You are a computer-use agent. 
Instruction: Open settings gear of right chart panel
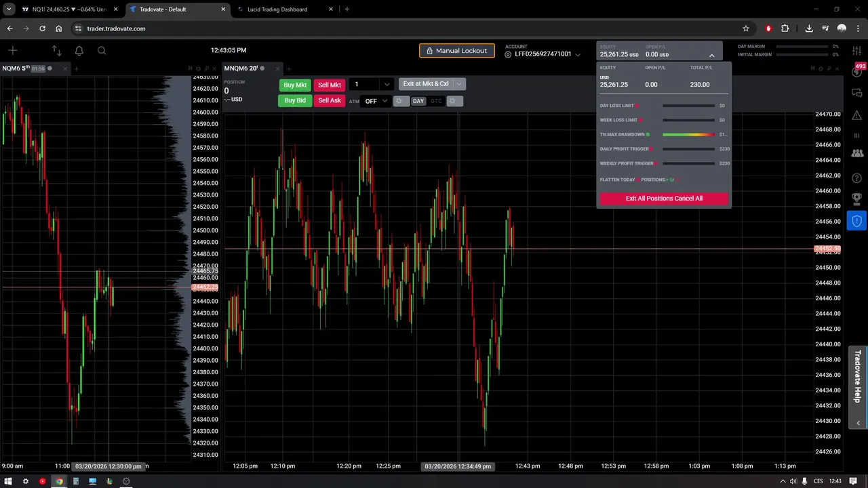click(x=821, y=68)
